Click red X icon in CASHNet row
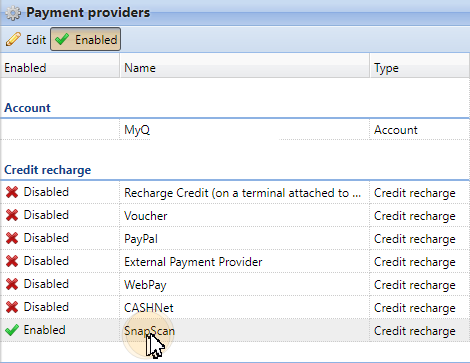 click(12, 307)
